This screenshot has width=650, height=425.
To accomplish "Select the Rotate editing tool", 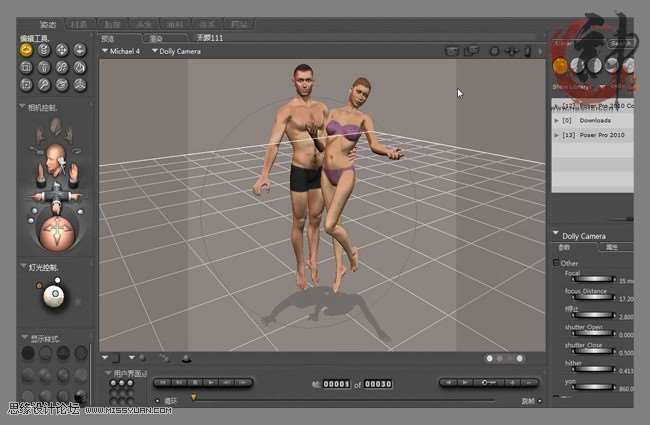I will (x=26, y=50).
